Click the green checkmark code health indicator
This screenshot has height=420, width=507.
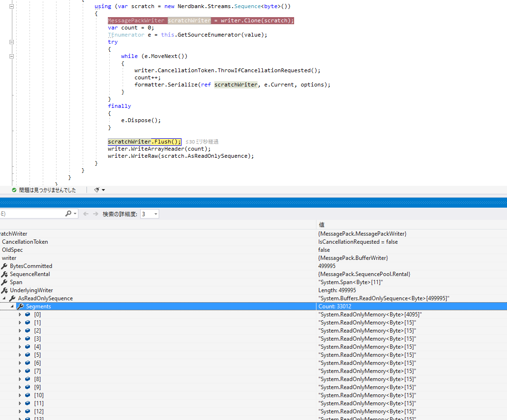[14, 190]
